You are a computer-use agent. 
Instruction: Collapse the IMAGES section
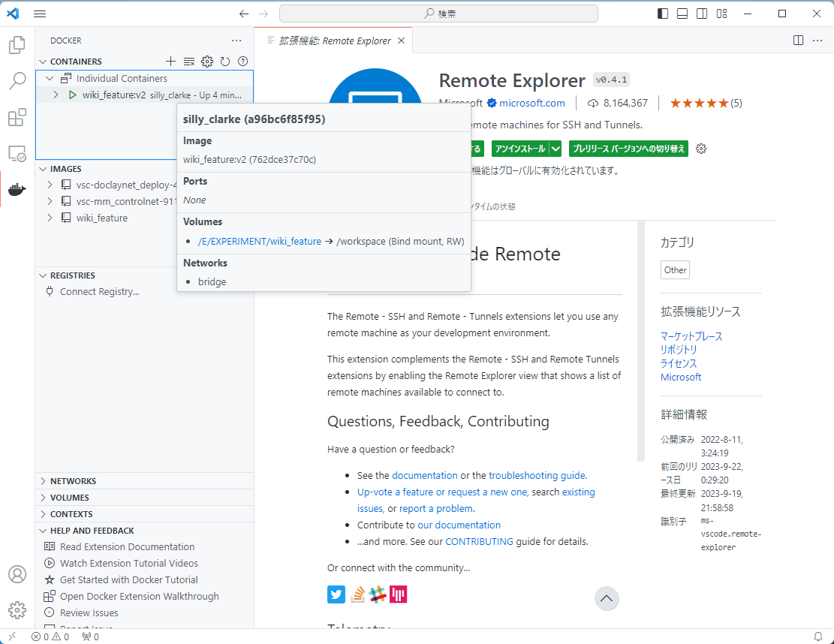(43, 169)
